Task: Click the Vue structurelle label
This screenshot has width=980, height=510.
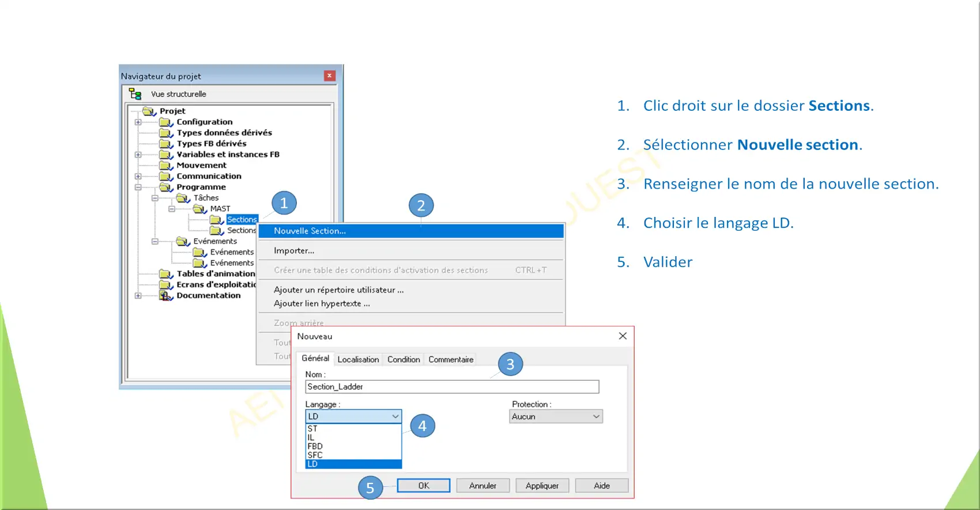Action: (x=179, y=94)
